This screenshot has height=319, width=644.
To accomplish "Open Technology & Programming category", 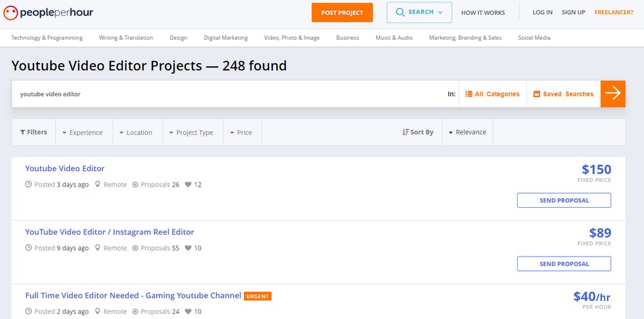I will coord(47,38).
